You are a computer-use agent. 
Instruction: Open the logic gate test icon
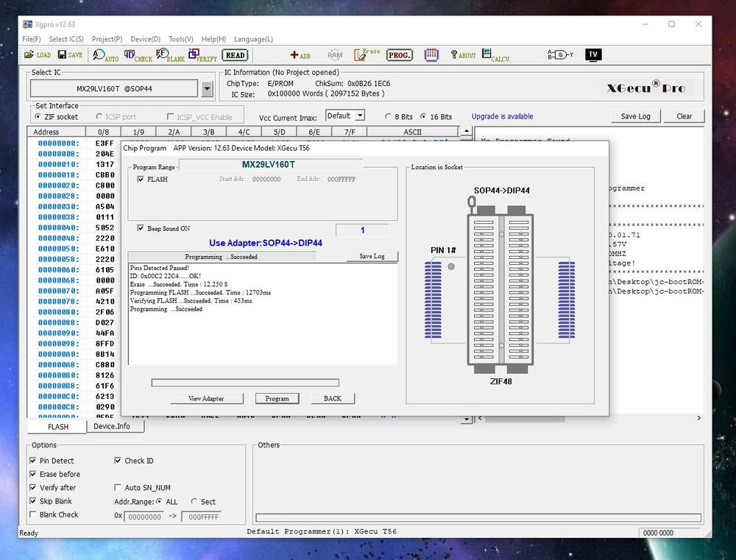[560, 55]
